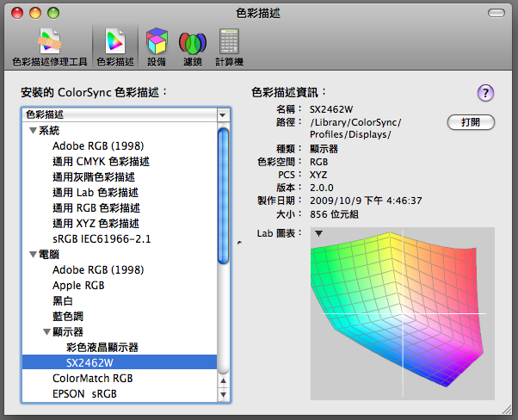518x420 pixels.
Task: Collapse the 系統 group
Action: coord(33,131)
